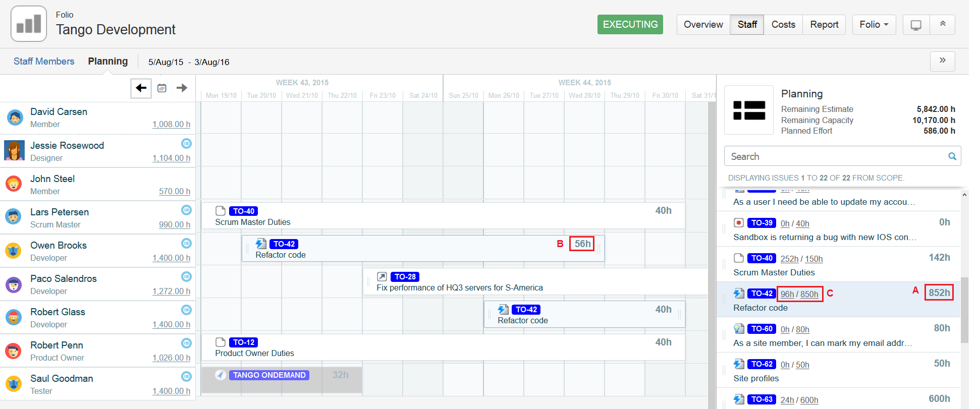This screenshot has width=980, height=409.
Task: Click the TO-28 key on the timeline
Action: 405,277
